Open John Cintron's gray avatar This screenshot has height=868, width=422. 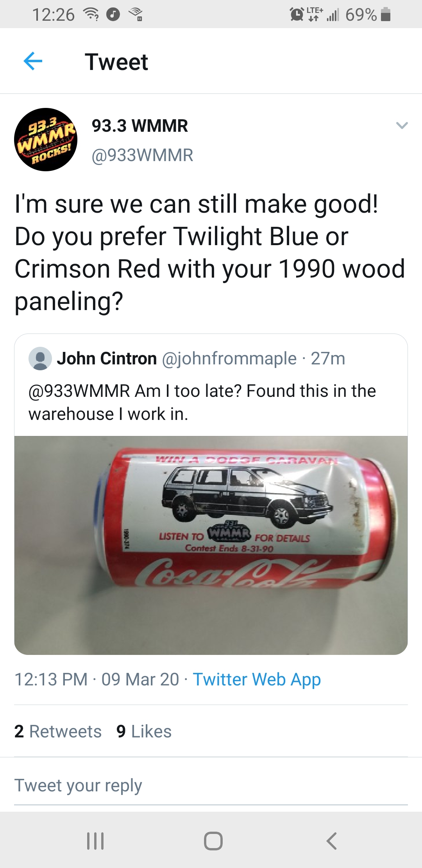point(40,359)
